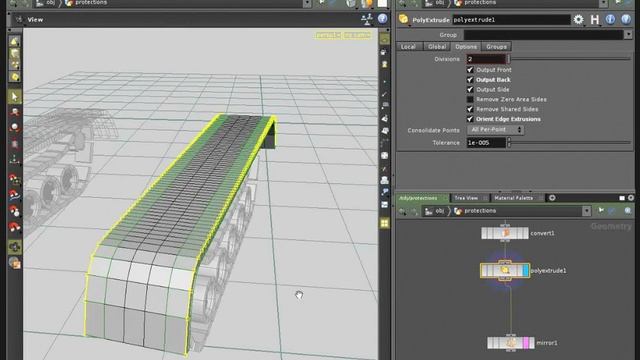
Task: Click the empty Group input field
Action: [543, 35]
